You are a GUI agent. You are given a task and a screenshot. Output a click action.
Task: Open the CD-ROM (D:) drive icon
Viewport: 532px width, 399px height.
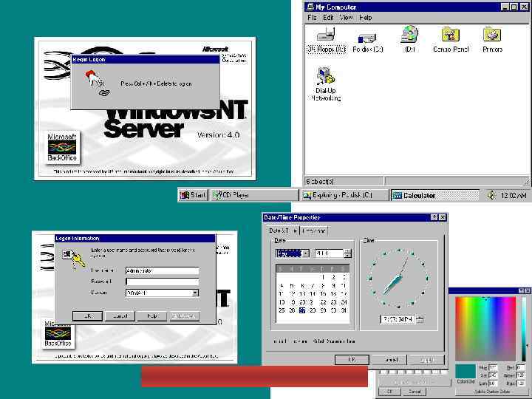[x=409, y=39]
